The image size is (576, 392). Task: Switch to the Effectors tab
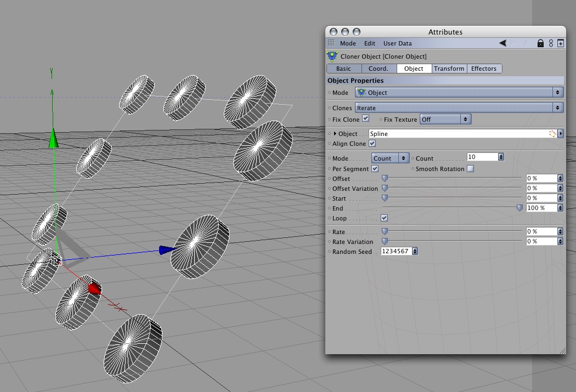click(484, 69)
